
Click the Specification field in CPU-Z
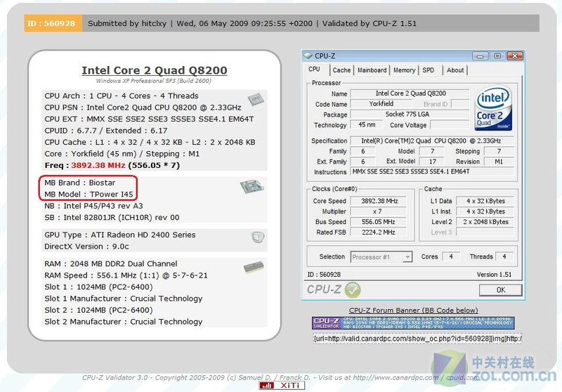[x=432, y=141]
